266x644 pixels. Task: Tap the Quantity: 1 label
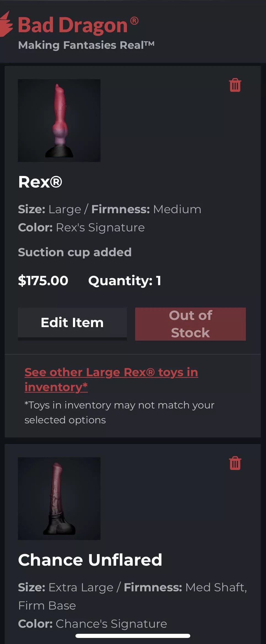[124, 280]
